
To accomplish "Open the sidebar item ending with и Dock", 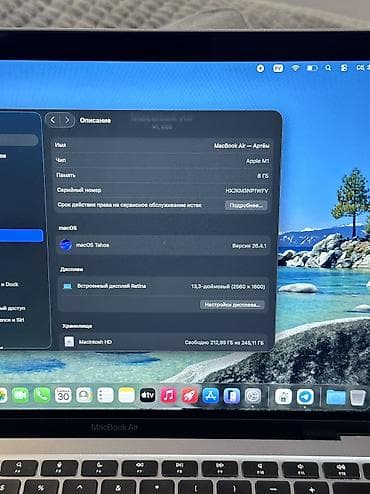I will [x=9, y=284].
